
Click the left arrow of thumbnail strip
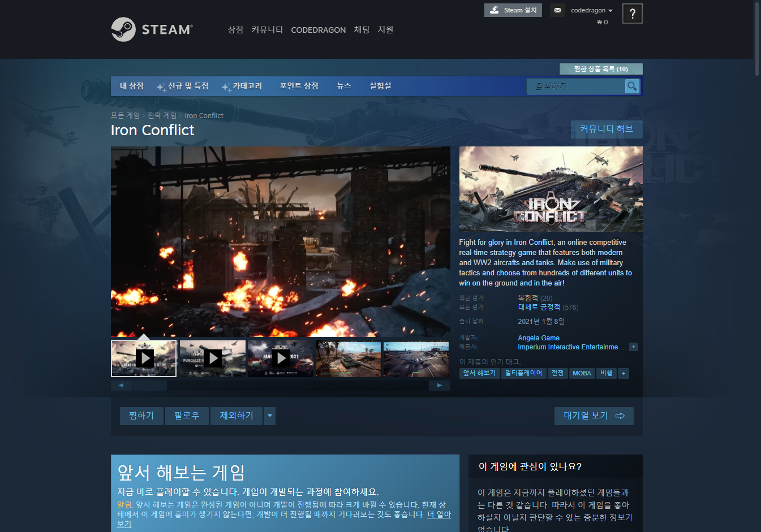121,386
